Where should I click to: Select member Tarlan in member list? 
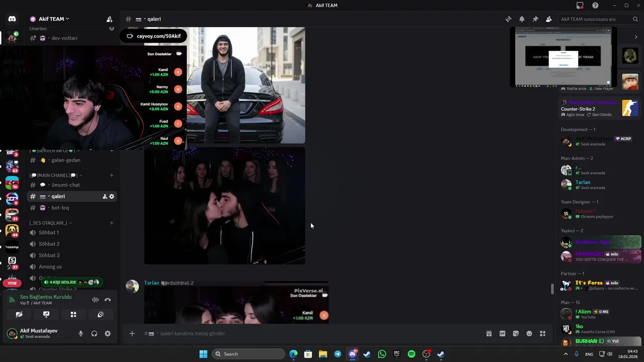pos(599,185)
